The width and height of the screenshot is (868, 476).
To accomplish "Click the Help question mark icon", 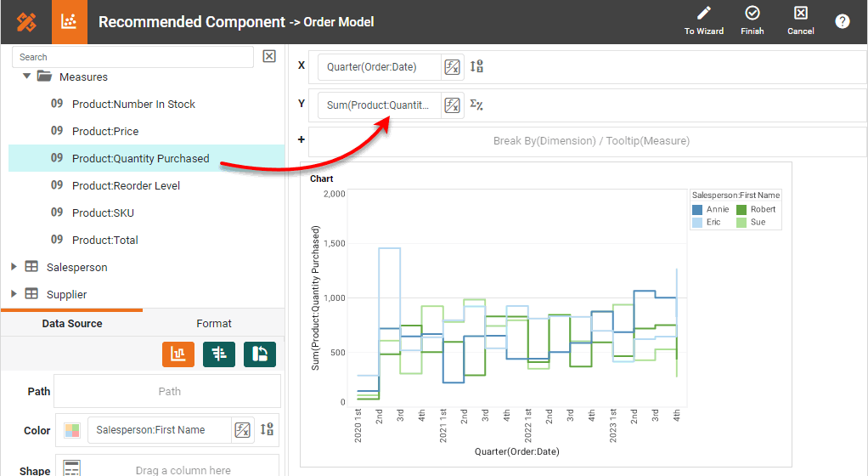I will pyautogui.click(x=842, y=22).
